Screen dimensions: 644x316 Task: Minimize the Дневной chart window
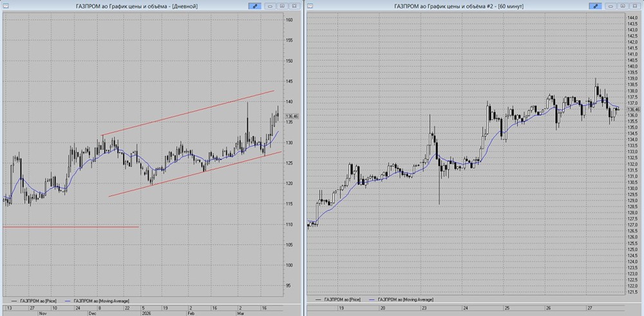[x=270, y=6]
